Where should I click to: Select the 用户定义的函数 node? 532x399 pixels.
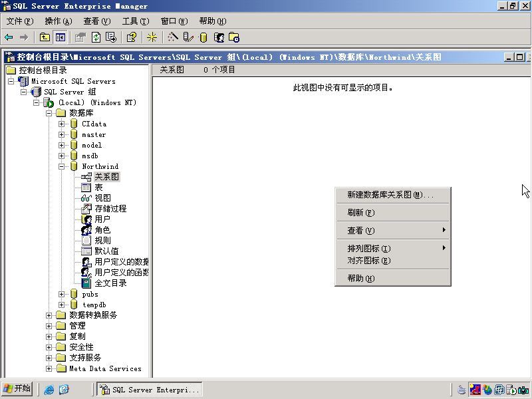click(122, 273)
